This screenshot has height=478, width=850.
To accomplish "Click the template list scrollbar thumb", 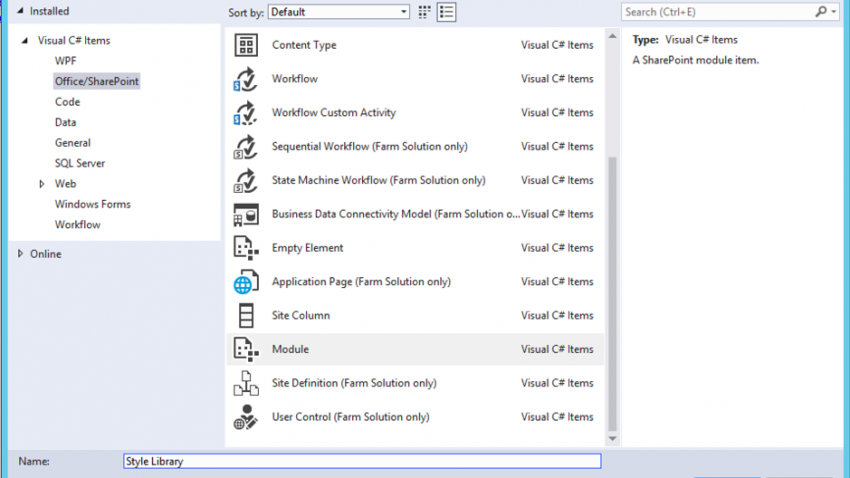I will pyautogui.click(x=613, y=294).
